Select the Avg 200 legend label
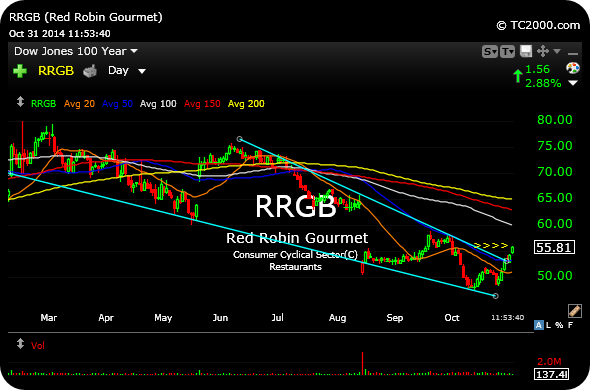The height and width of the screenshot is (390, 590). tap(246, 104)
